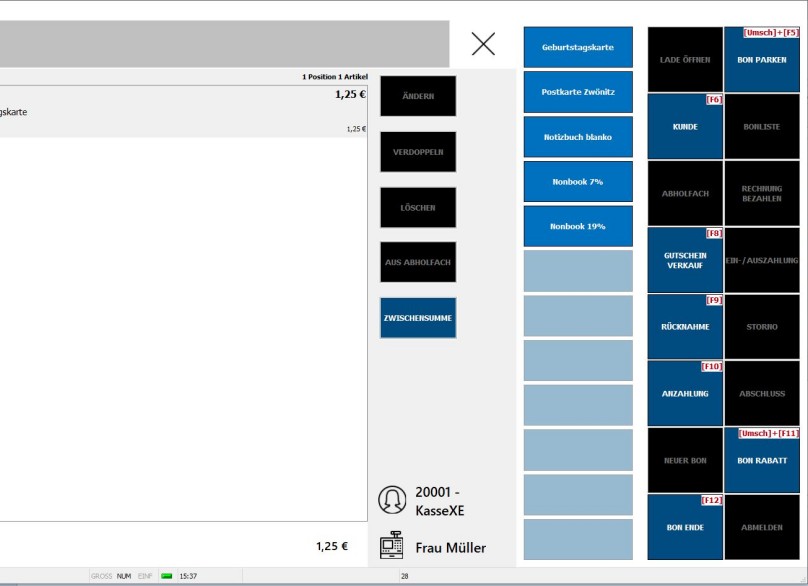Click the Ändern button
Viewport: 808px width, 586px height.
click(x=418, y=96)
